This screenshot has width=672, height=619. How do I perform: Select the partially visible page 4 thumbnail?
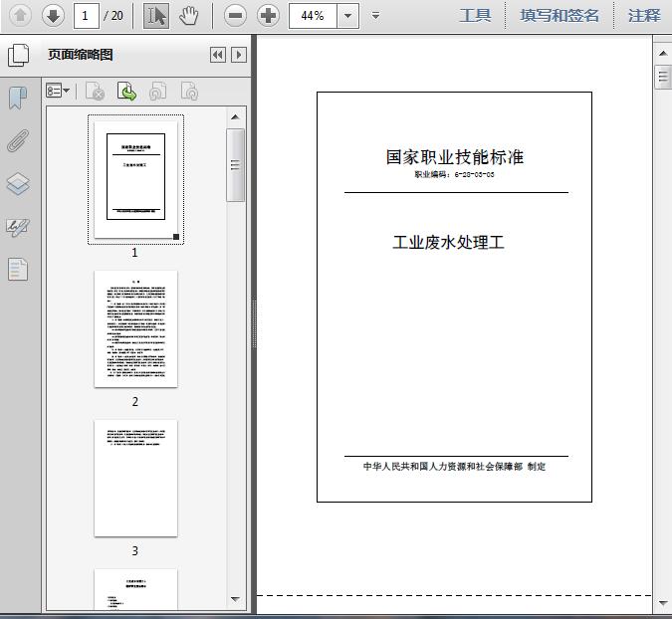pyautogui.click(x=135, y=589)
